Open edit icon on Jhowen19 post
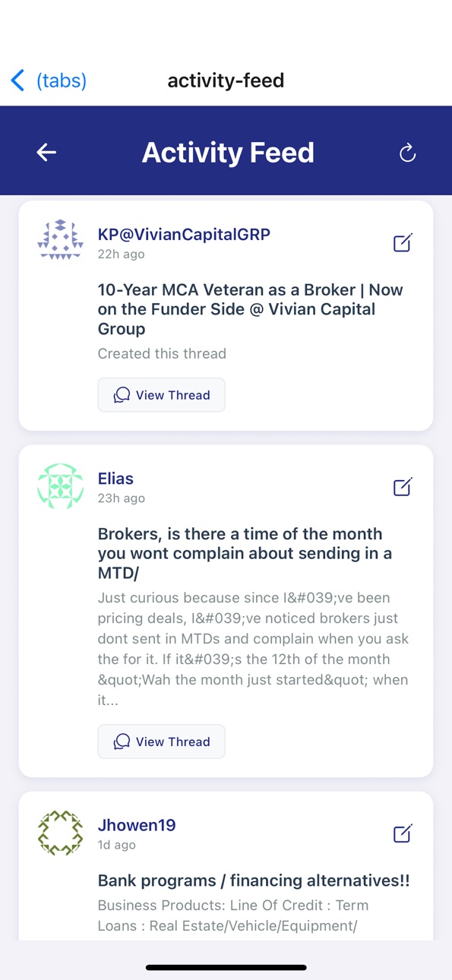 pyautogui.click(x=403, y=833)
